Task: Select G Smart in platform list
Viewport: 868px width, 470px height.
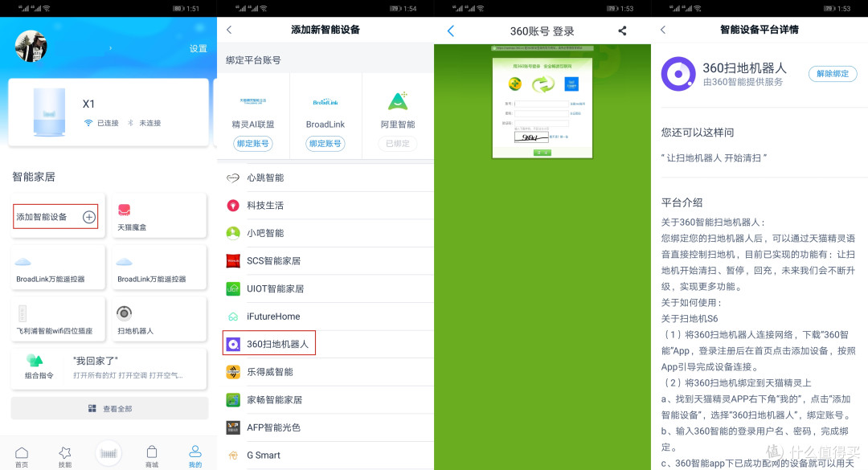Action: 325,455
